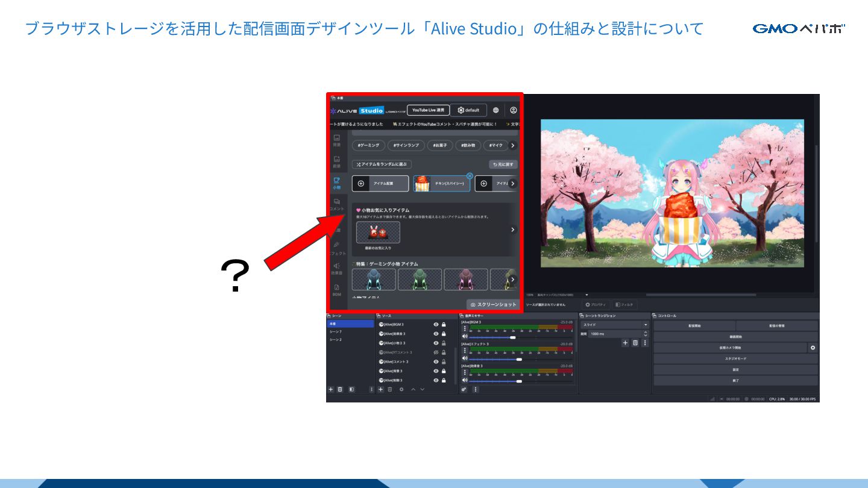Screen dimensions: 868x488
Task: Select the blue gaming chair thumbnail
Action: point(374,280)
